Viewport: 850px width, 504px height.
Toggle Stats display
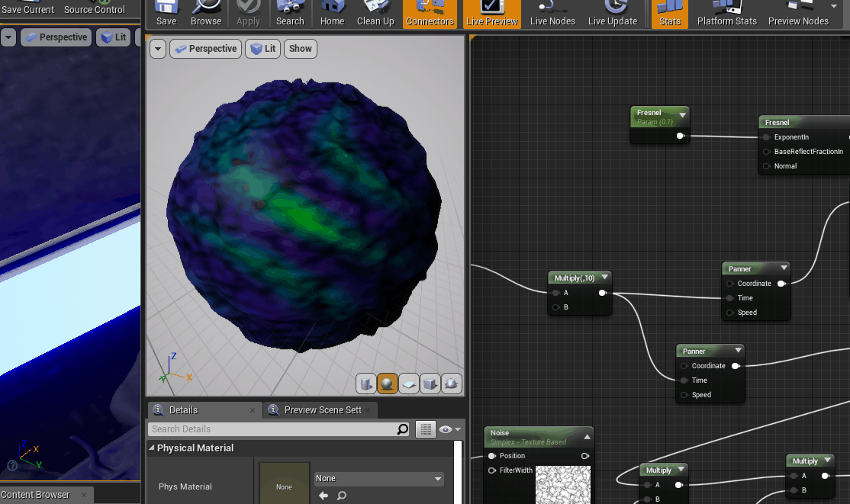[670, 14]
